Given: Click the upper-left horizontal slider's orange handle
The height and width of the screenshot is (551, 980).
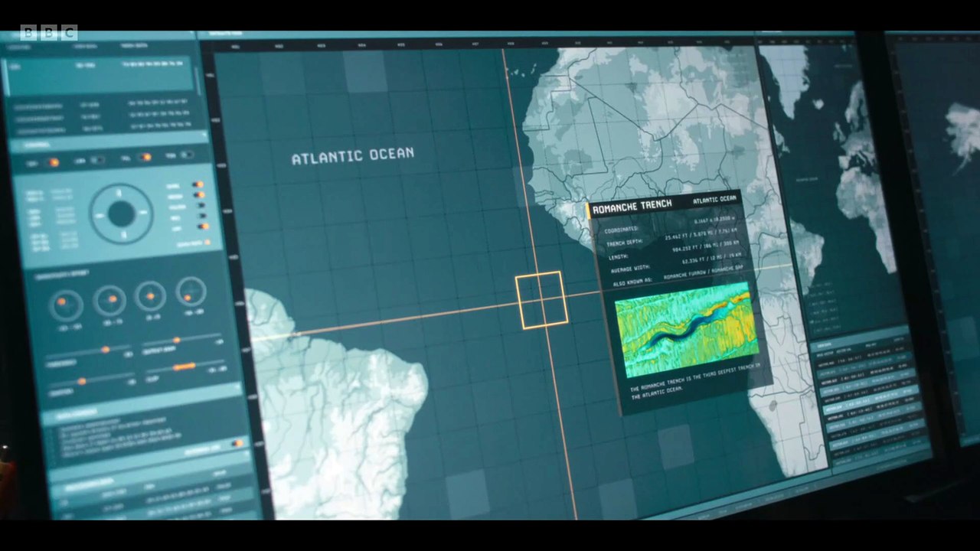Looking at the screenshot, I should coord(105,350).
